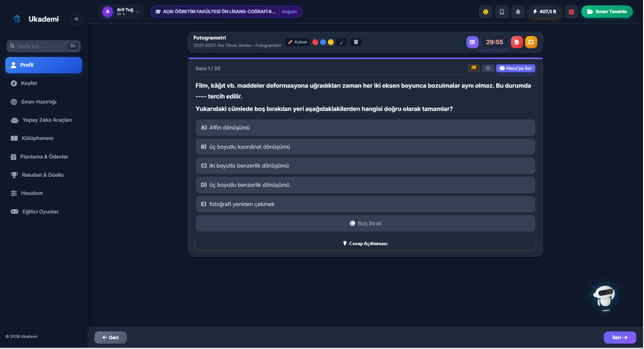Open the floating robot assistant

pos(605,298)
